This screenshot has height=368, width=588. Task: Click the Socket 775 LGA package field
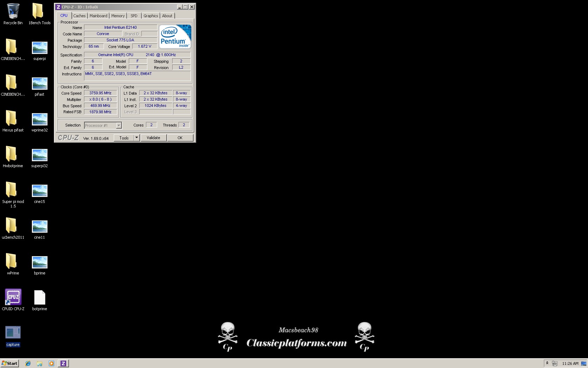(x=120, y=40)
